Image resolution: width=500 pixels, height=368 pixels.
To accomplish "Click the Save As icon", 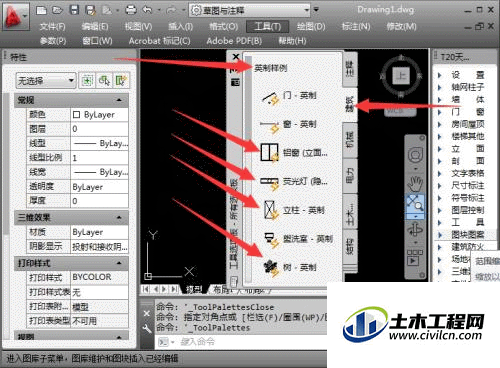I will point(90,10).
